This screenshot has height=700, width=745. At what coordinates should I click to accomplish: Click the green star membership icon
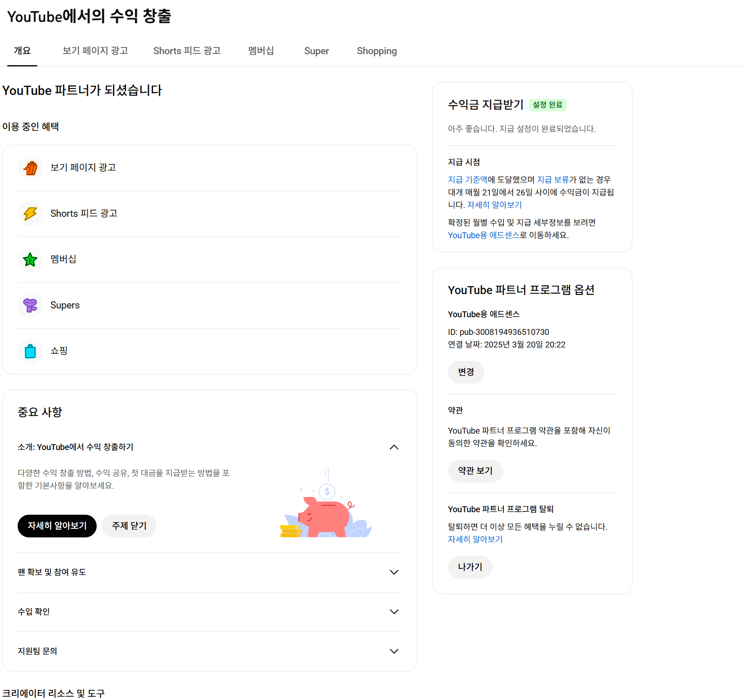(x=30, y=260)
